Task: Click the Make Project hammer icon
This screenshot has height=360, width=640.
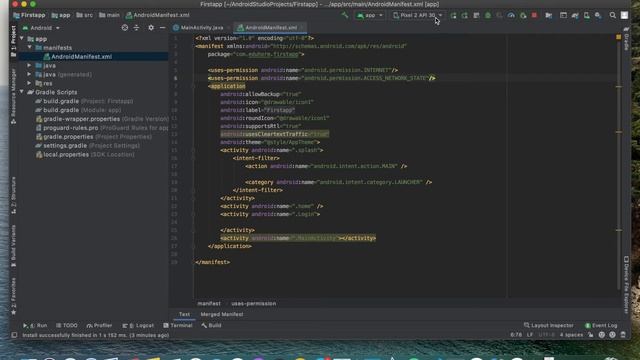Action: pos(345,15)
